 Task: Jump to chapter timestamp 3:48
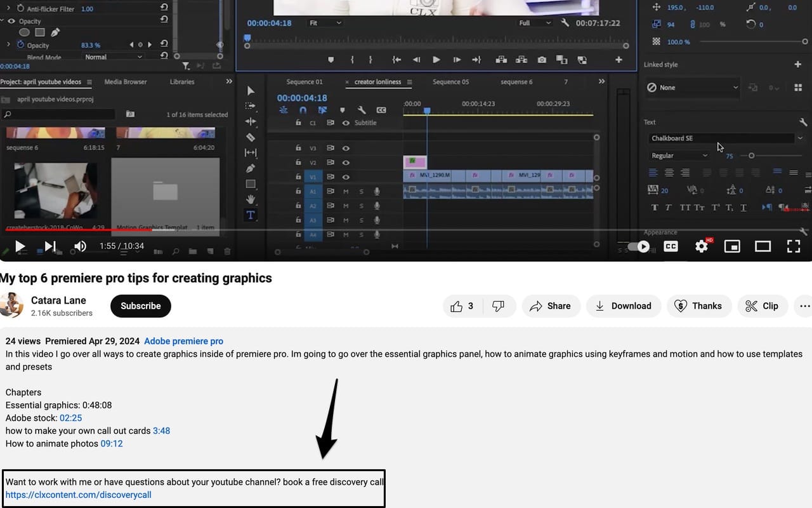point(162,431)
